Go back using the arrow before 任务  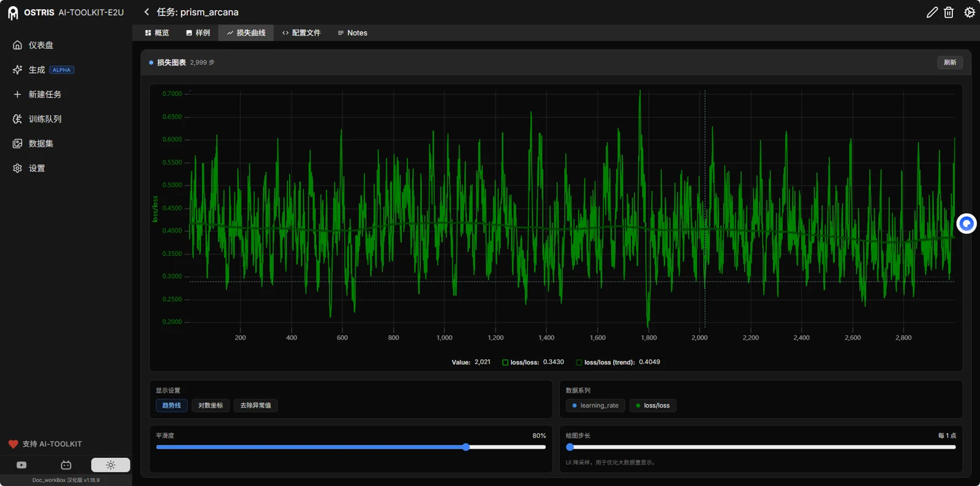(146, 12)
